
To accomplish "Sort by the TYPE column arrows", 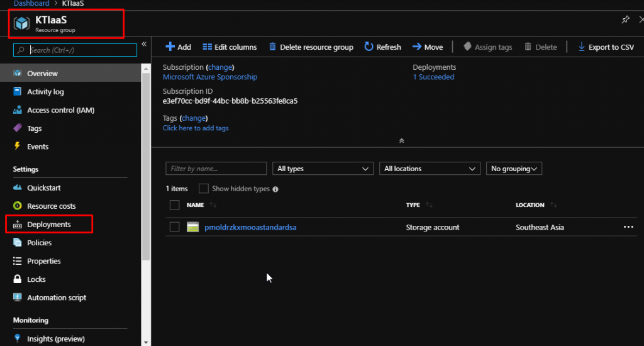I will click(x=429, y=204).
